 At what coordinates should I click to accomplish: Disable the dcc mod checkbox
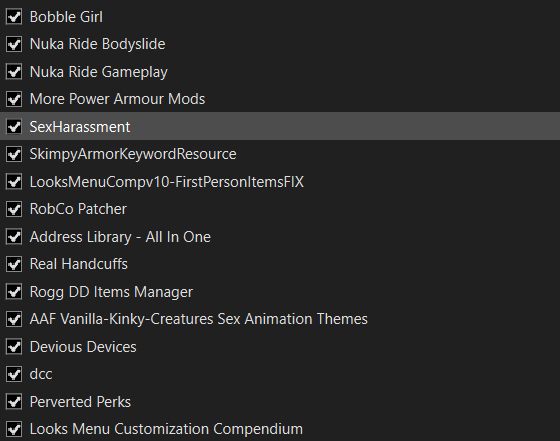[14, 374]
